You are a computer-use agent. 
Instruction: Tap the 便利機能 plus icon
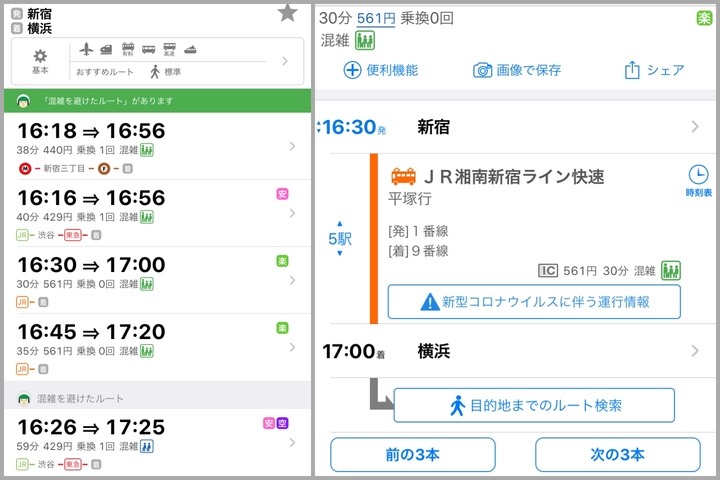pyautogui.click(x=352, y=70)
